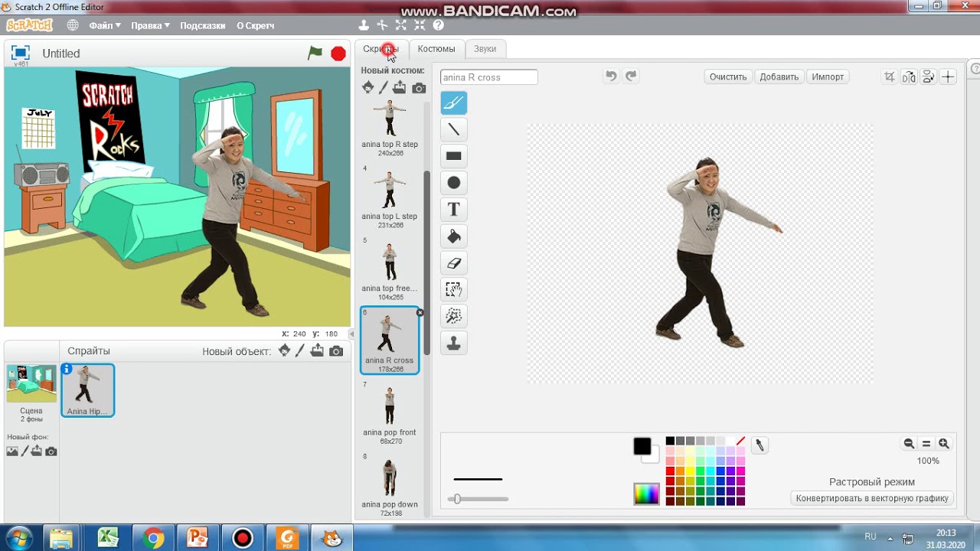Select the Text tool
Viewport: 980px width, 551px height.
454,210
